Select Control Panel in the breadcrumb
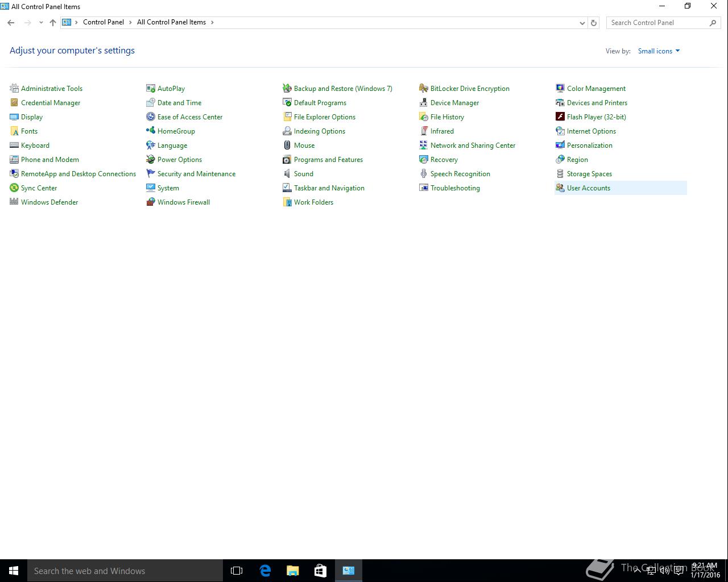The image size is (728, 582). pyautogui.click(x=104, y=22)
